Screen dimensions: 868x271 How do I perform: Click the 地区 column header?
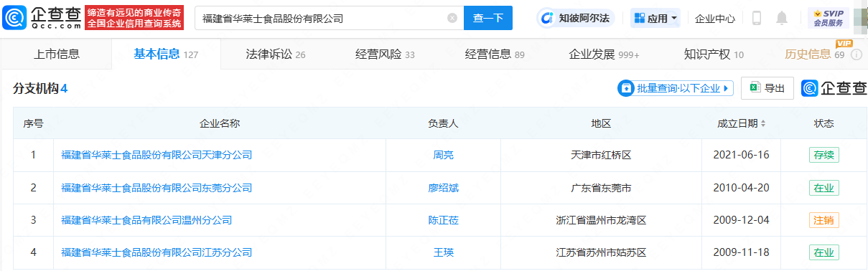[x=601, y=123]
